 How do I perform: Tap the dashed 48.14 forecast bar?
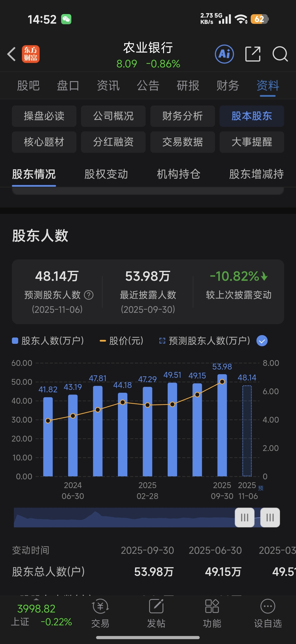click(247, 431)
